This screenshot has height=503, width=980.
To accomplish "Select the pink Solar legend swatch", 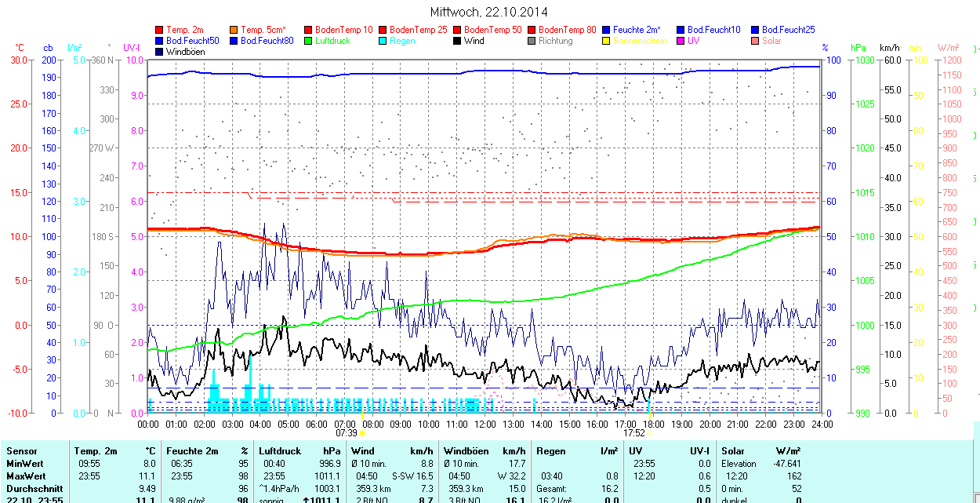I will (x=756, y=41).
